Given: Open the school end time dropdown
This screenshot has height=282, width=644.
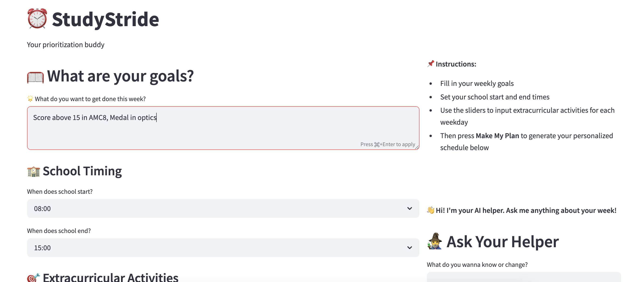Looking at the screenshot, I should point(223,247).
